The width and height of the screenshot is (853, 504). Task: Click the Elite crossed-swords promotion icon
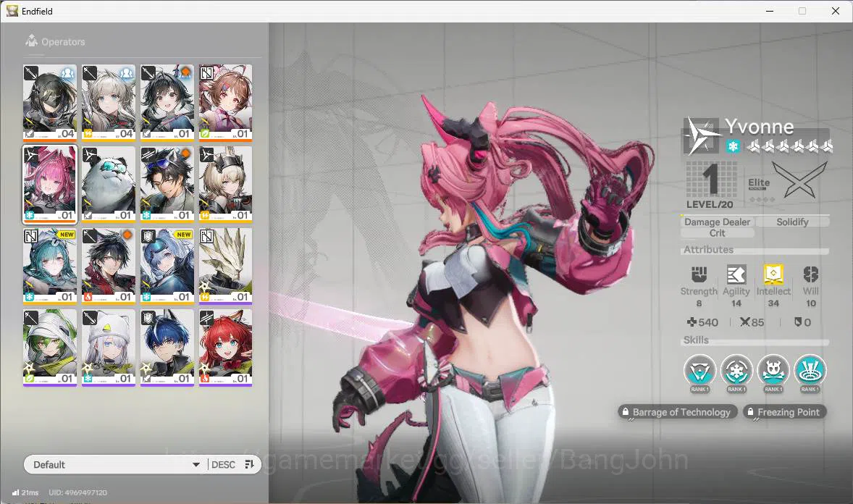[799, 181]
